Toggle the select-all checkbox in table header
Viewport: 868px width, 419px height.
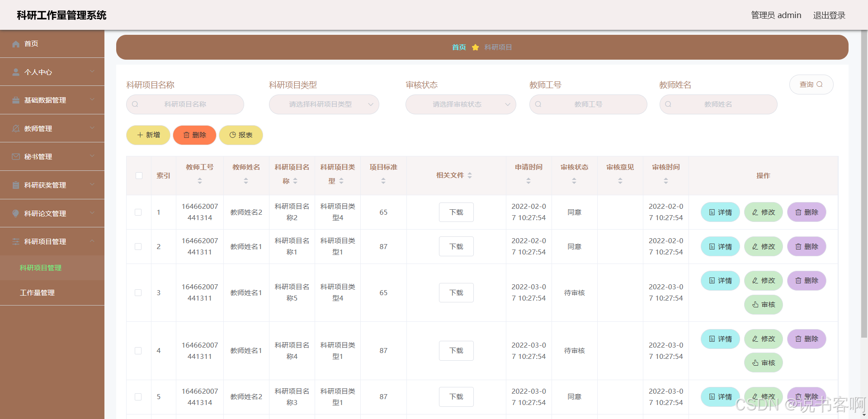(139, 175)
